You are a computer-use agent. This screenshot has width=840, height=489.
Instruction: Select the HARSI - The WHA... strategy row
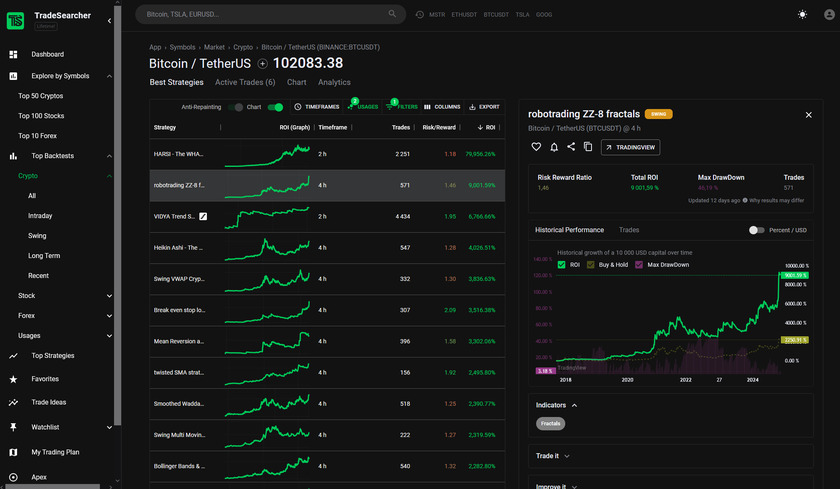coord(327,154)
